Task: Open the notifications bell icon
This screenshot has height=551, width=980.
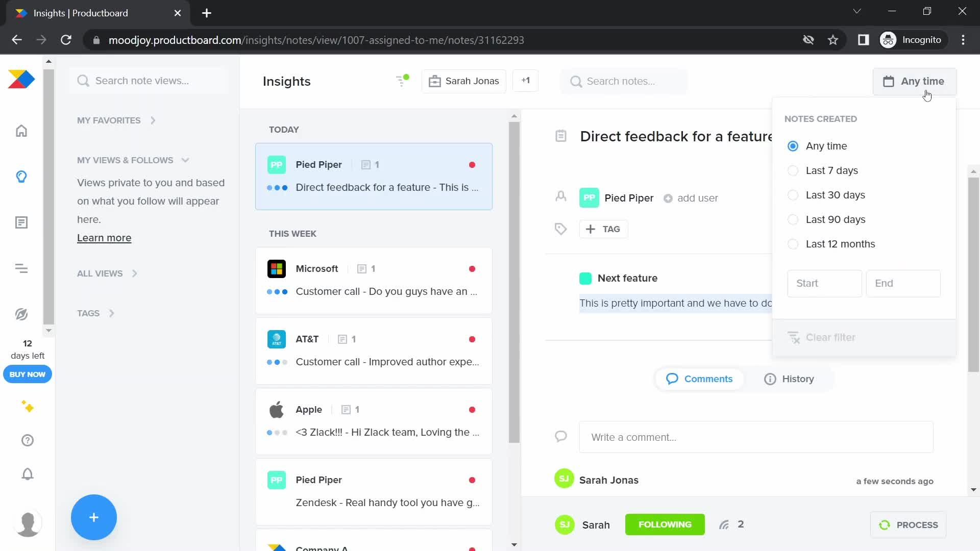Action: click(x=28, y=474)
